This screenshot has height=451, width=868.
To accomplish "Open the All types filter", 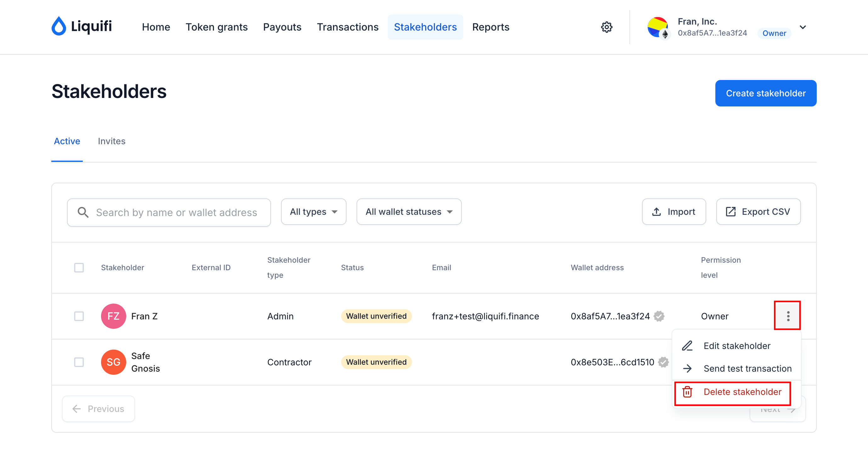I will [313, 212].
